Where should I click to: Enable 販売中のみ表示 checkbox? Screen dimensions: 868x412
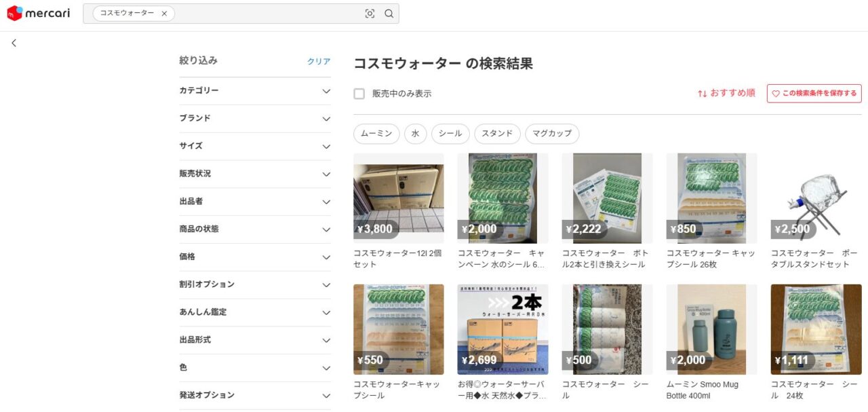click(359, 94)
